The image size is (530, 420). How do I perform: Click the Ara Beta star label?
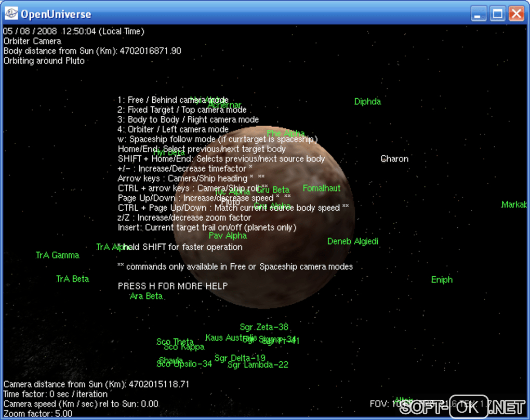[147, 296]
